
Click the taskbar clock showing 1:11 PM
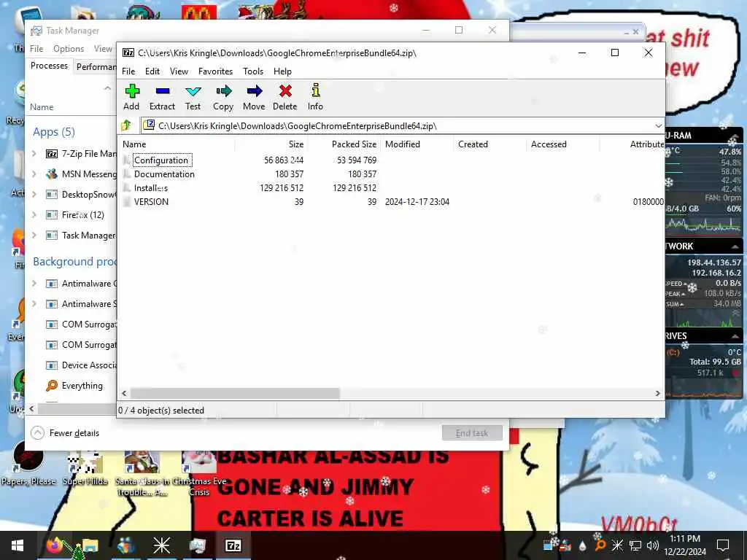click(684, 545)
